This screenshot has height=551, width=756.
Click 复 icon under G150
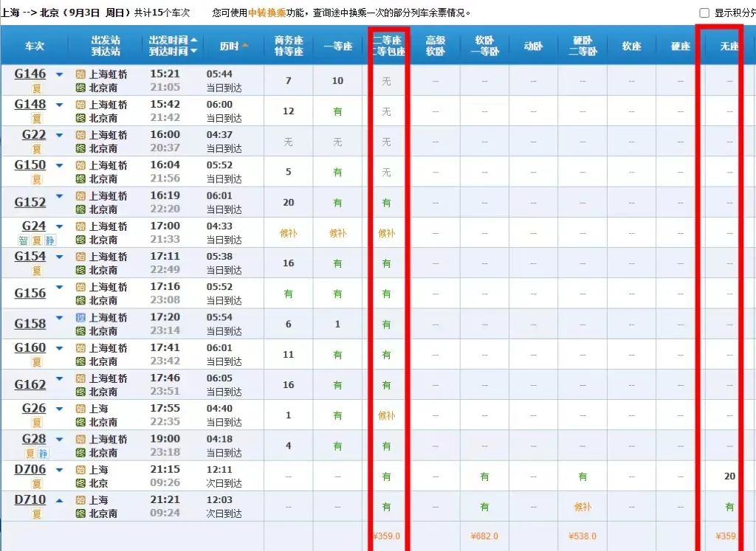37,180
